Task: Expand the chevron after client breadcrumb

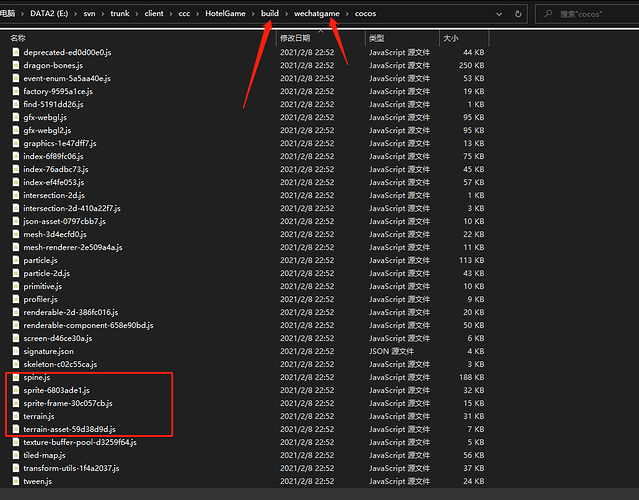Action: click(x=171, y=14)
